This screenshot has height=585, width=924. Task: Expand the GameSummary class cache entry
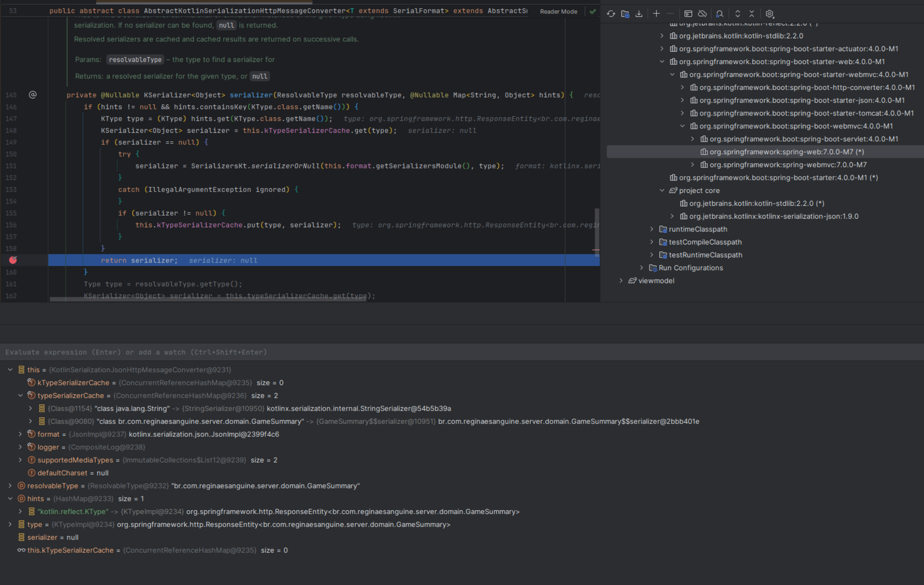coord(30,421)
